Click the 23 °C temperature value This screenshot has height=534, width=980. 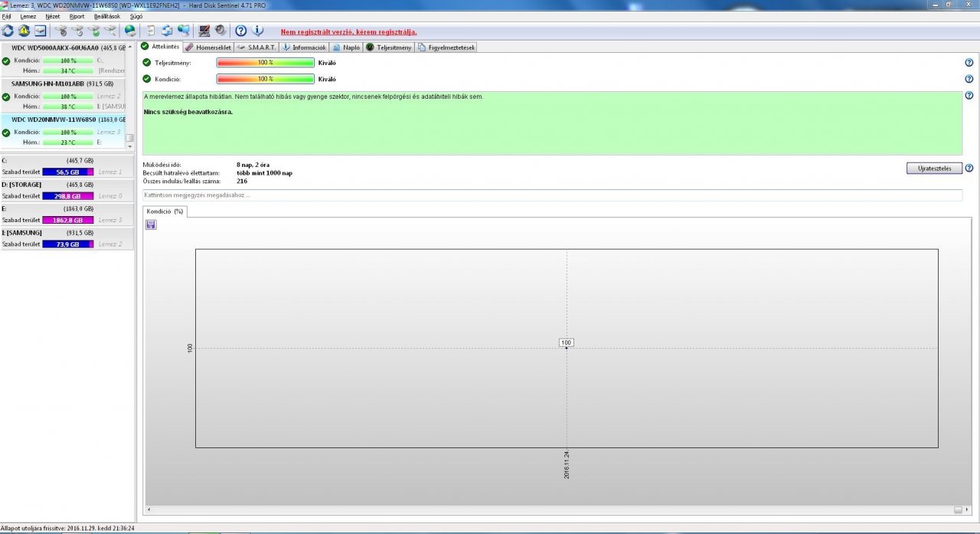[x=68, y=142]
